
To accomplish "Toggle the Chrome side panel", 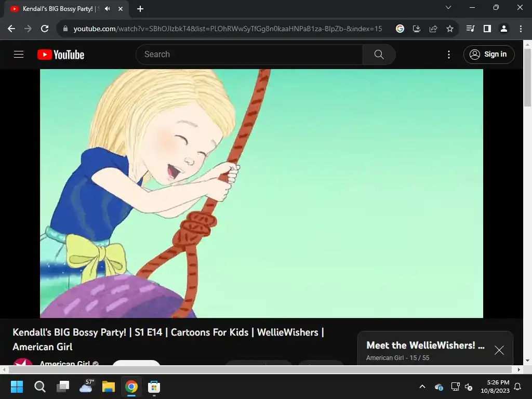I will (x=487, y=29).
